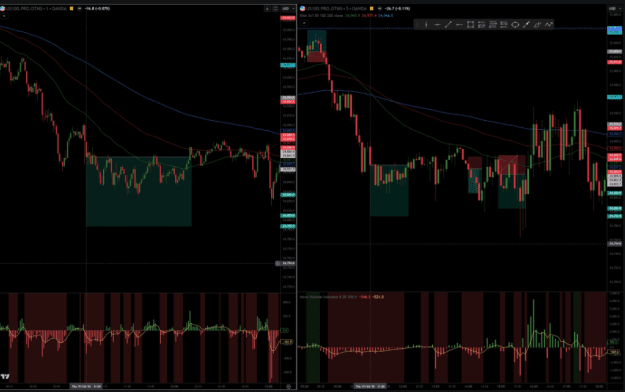The width and height of the screenshot is (625, 392).
Task: Click the red top price label on left axis
Action: pos(288,18)
